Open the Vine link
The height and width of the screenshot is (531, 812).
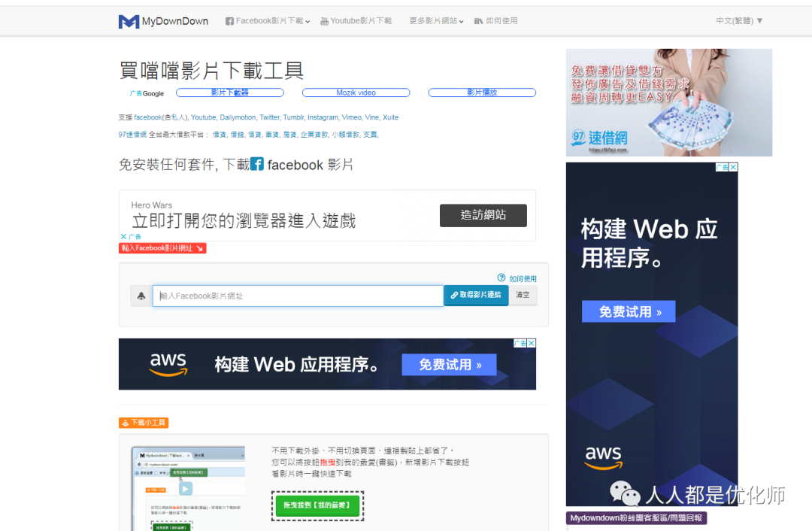click(372, 117)
